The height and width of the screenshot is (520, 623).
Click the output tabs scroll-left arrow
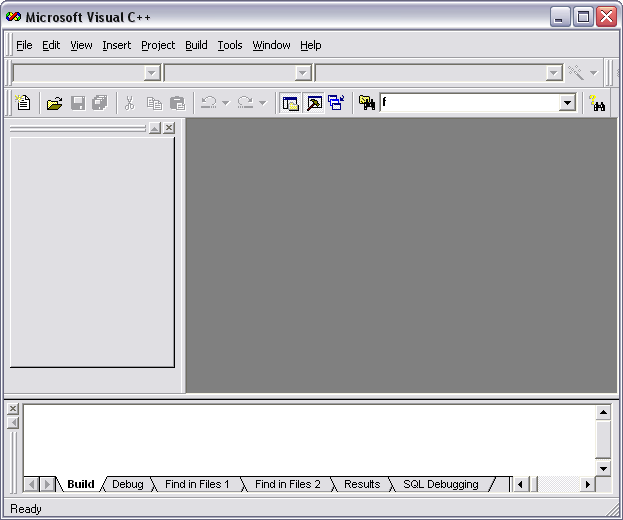tap(31, 484)
